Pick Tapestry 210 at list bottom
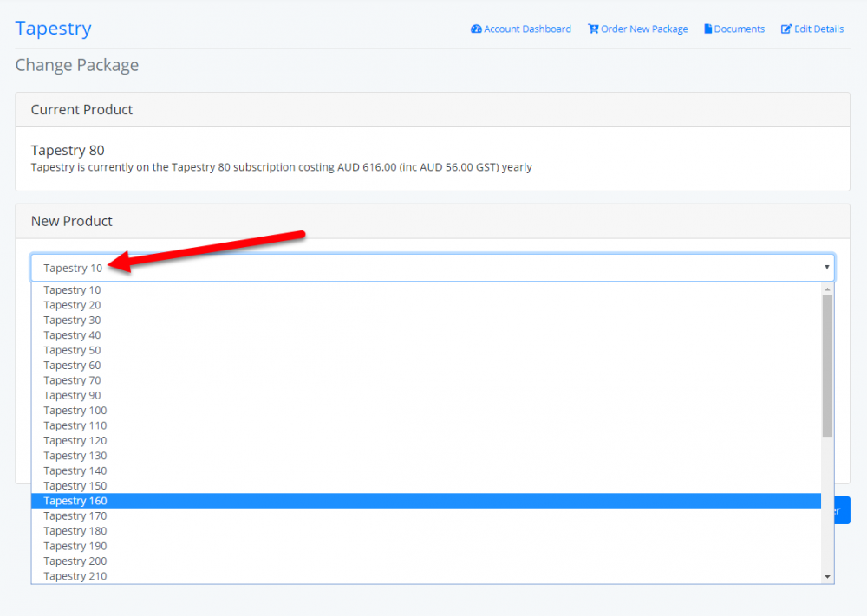867x616 pixels. coord(426,576)
